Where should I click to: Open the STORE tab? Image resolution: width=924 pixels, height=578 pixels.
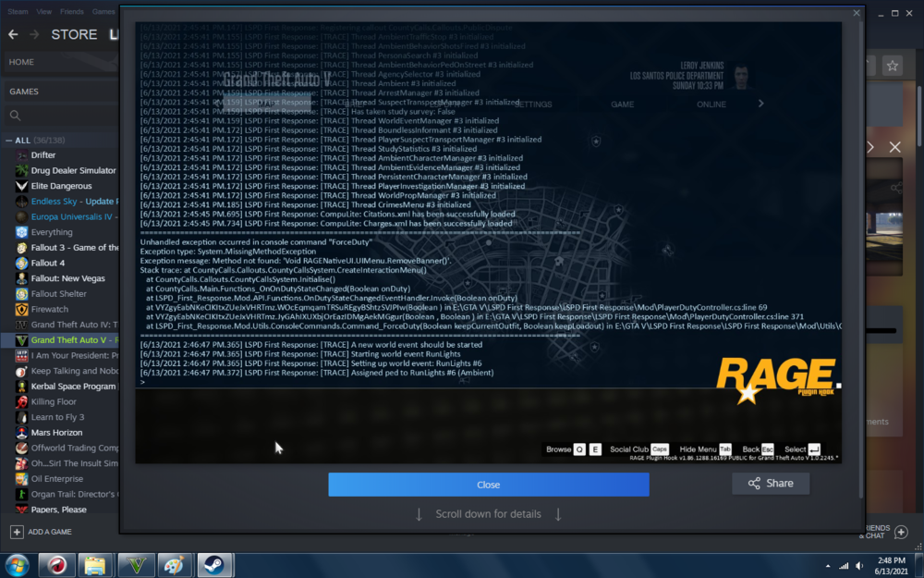(74, 34)
